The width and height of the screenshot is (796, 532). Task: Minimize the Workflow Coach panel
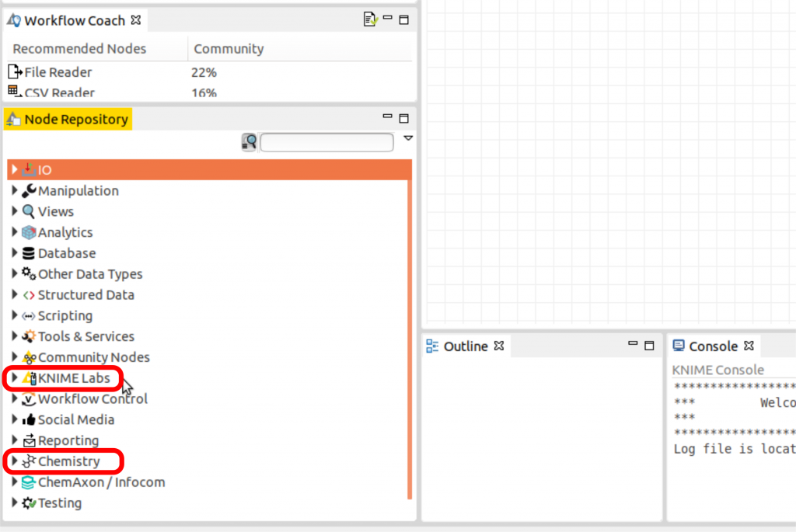(387, 18)
